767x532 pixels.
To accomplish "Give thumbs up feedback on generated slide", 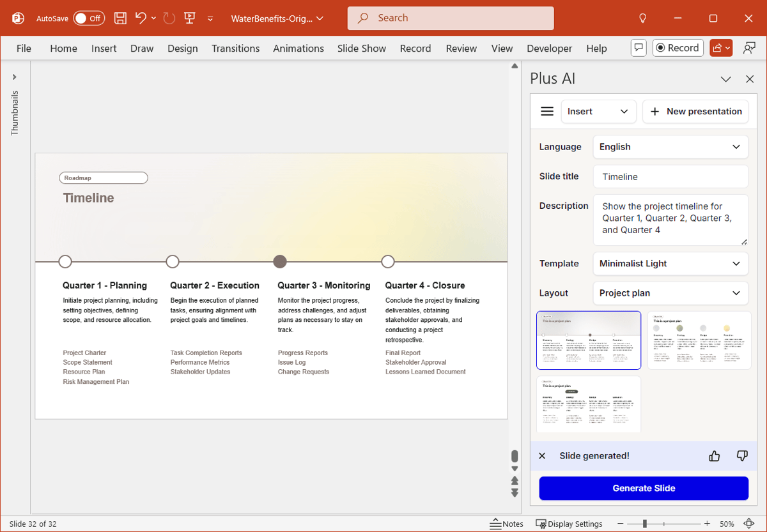I will [715, 456].
